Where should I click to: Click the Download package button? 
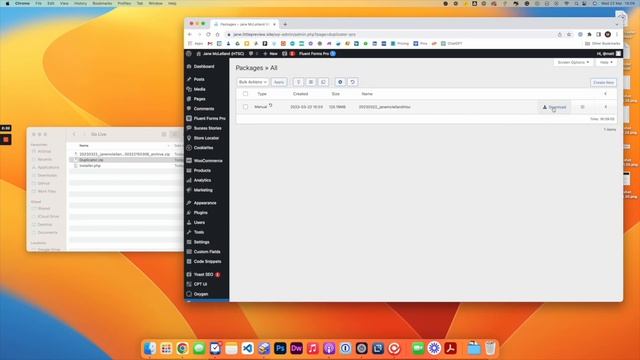pyautogui.click(x=554, y=107)
